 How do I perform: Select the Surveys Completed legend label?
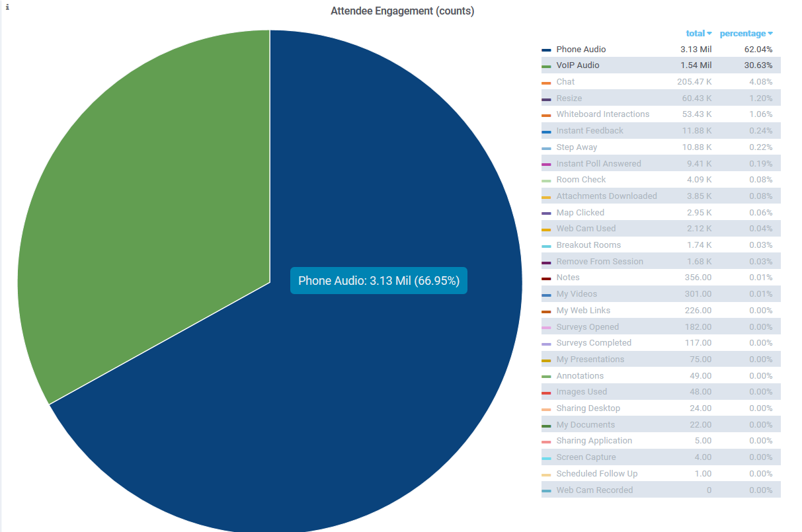tap(593, 343)
